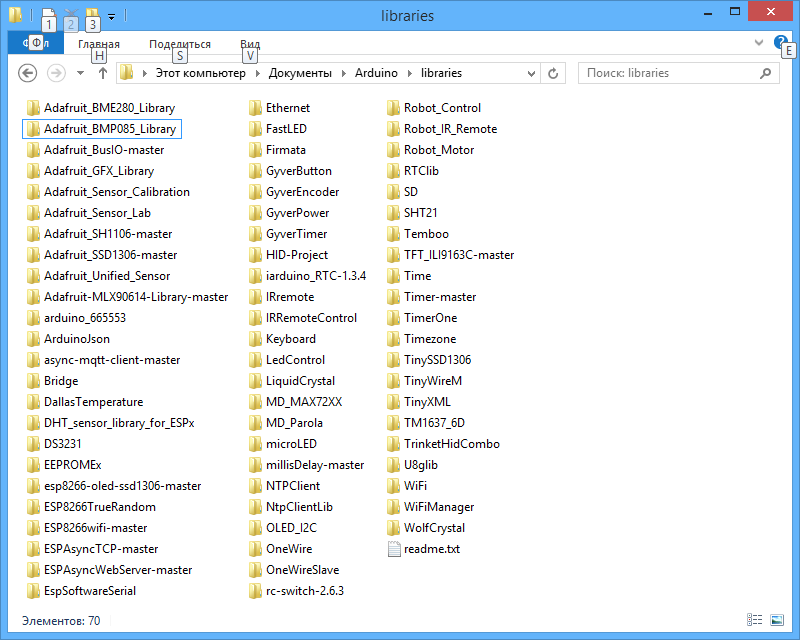Image resolution: width=800 pixels, height=640 pixels.
Task: Expand the ribbon with chevron
Action: pos(758,44)
